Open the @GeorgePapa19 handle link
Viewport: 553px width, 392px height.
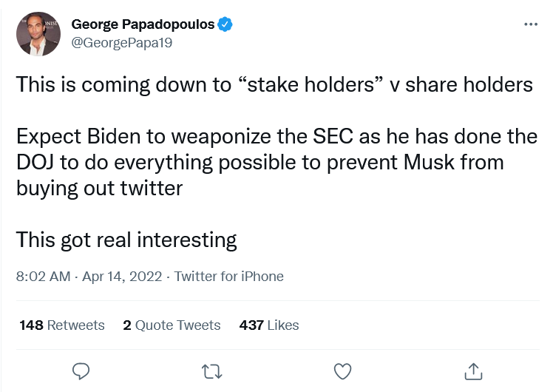click(122, 43)
